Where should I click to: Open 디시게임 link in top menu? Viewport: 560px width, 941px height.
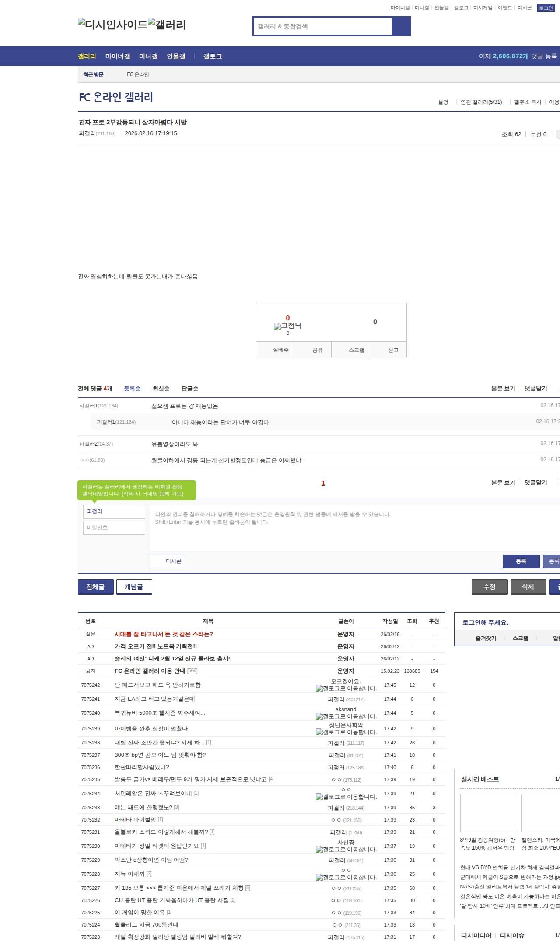483,8
